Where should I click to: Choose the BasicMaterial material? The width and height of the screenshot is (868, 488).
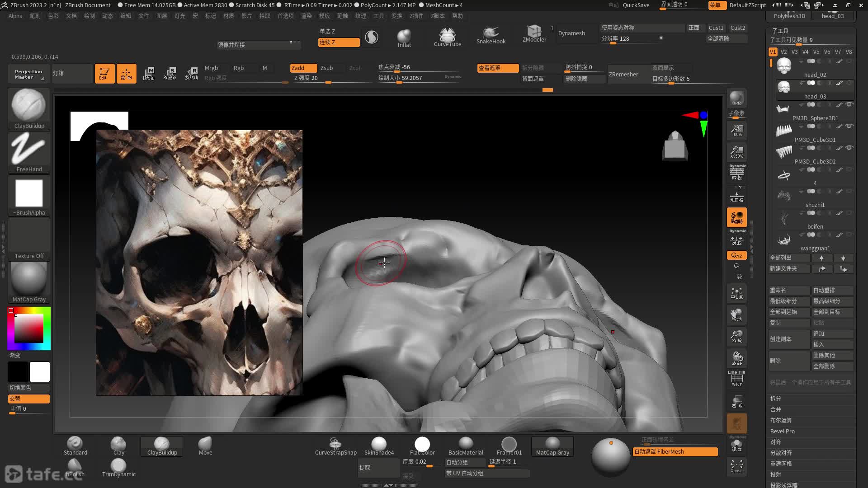coord(466,446)
